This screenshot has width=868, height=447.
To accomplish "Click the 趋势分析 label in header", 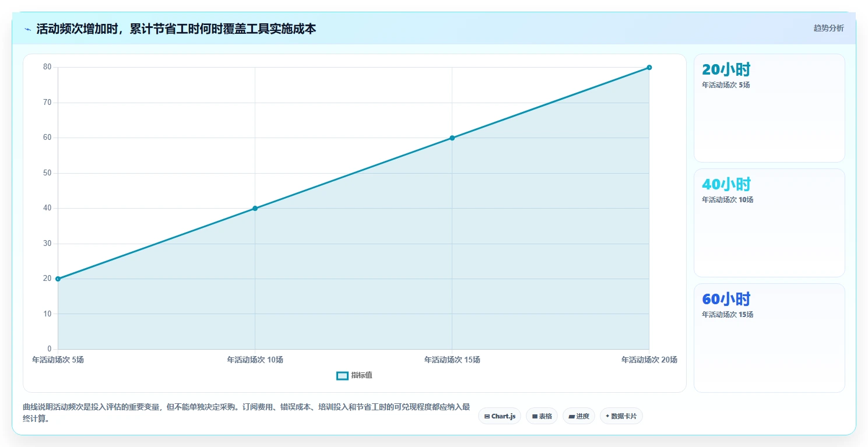I will 828,28.
